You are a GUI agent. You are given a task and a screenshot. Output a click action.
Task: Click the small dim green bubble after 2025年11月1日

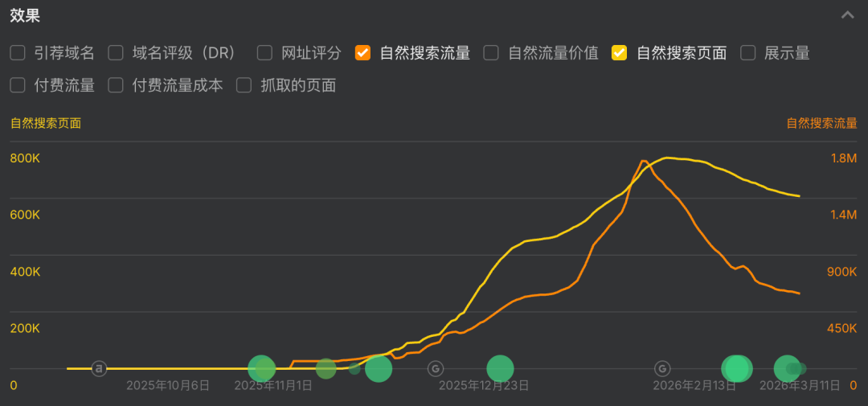354,368
